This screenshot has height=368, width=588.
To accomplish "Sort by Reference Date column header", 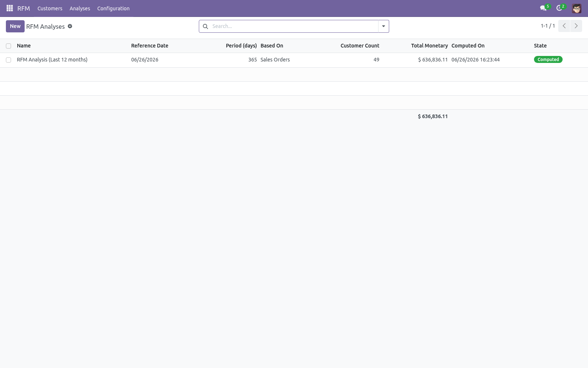I will (150, 46).
